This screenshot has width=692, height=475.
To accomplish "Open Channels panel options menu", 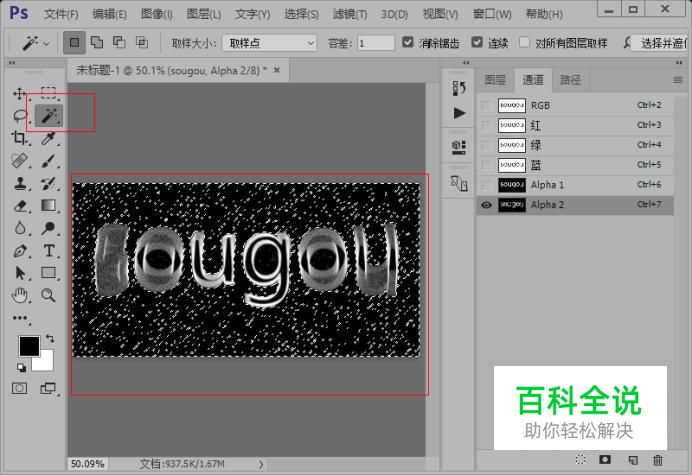I will click(678, 80).
